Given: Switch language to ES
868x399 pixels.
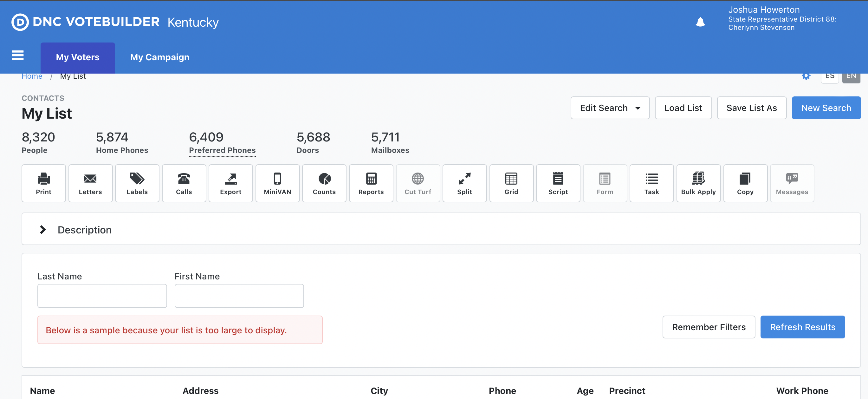Looking at the screenshot, I should pyautogui.click(x=830, y=76).
